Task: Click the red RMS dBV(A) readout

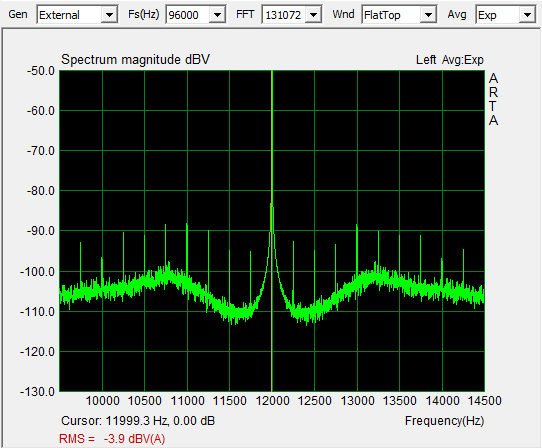Action: (x=112, y=439)
